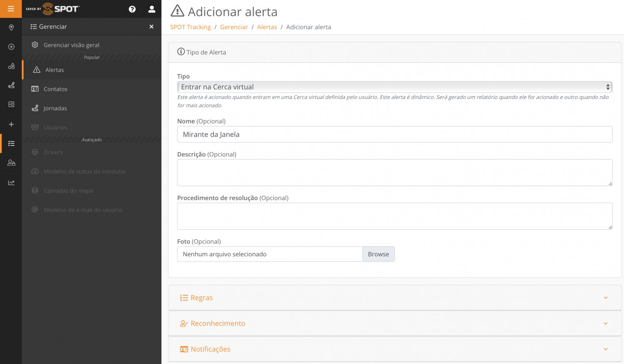Click the Nome input field
The height and width of the screenshot is (364, 624).
click(394, 134)
